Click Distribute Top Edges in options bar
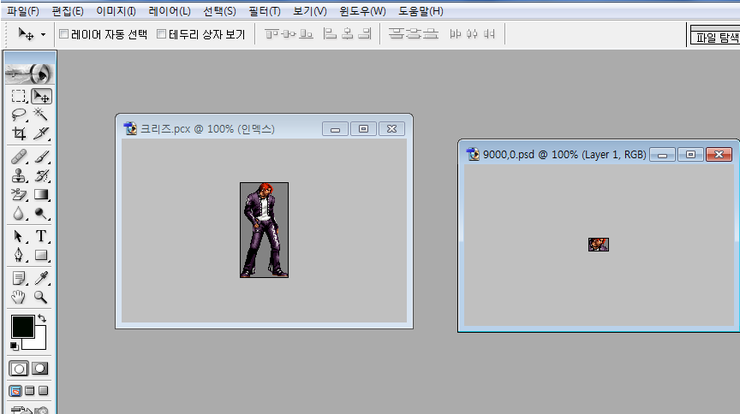The image size is (740, 414). 396,34
